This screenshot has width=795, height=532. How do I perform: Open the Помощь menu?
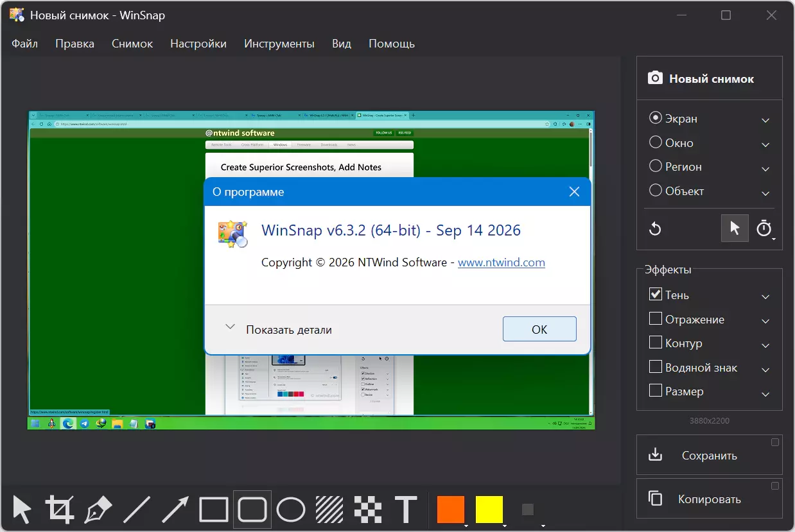[392, 44]
